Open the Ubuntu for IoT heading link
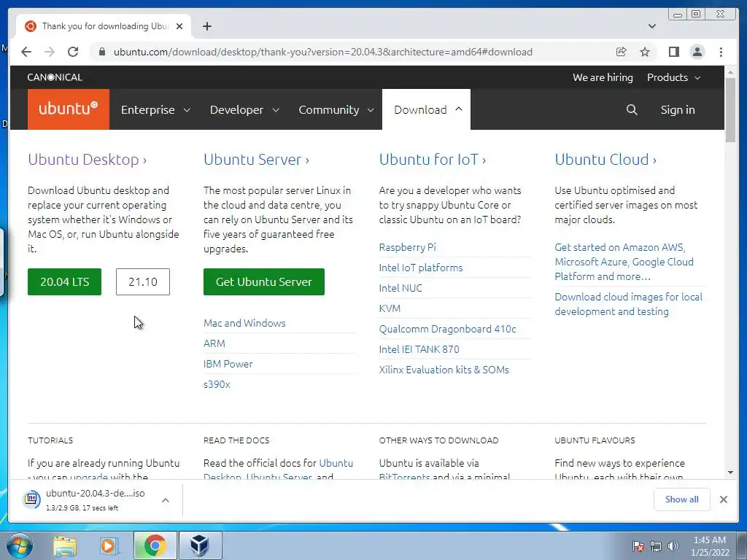 (x=433, y=160)
